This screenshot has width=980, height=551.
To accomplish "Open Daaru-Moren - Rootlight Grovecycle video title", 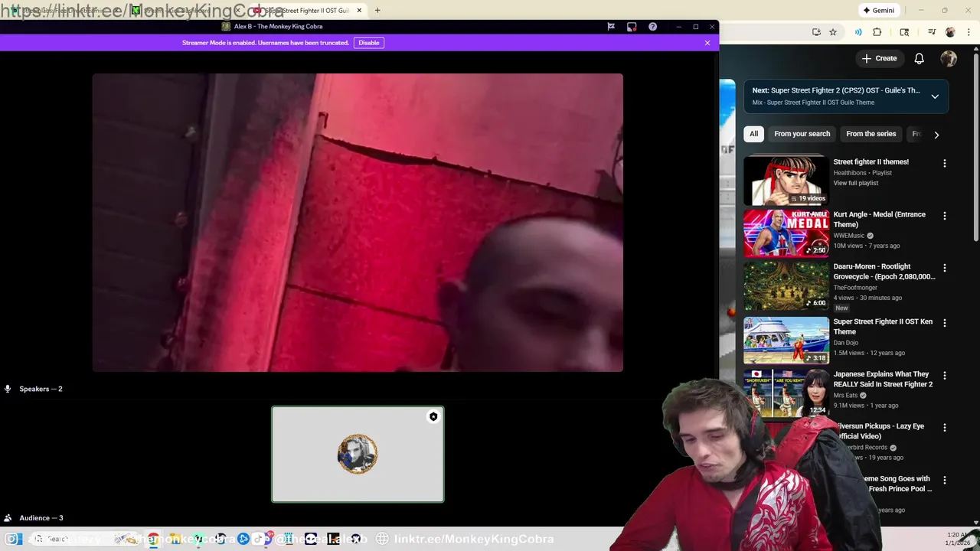I will [884, 272].
